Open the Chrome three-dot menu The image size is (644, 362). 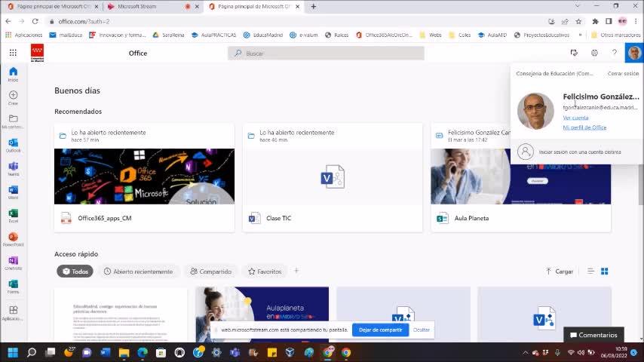coord(636,21)
